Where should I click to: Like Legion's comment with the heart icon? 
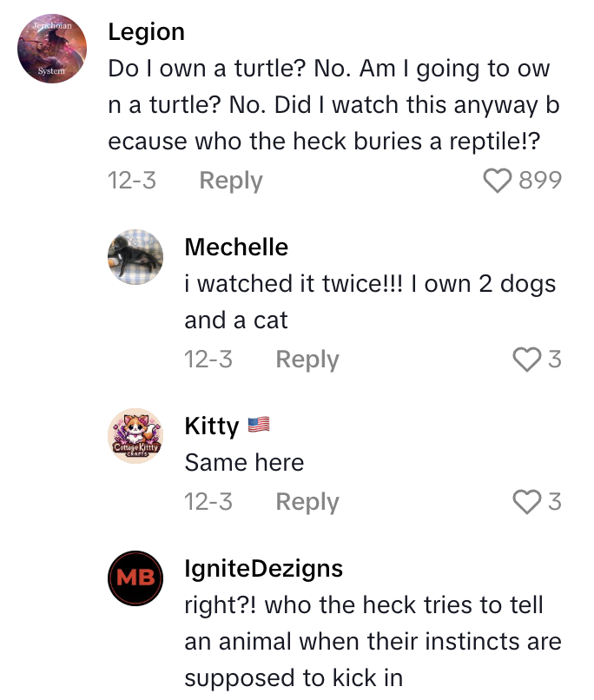pos(496,180)
